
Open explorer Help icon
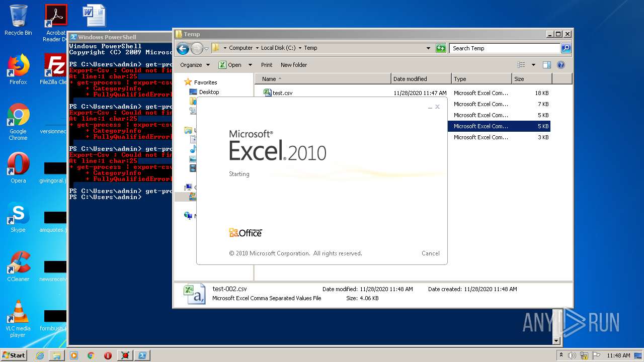[561, 65]
